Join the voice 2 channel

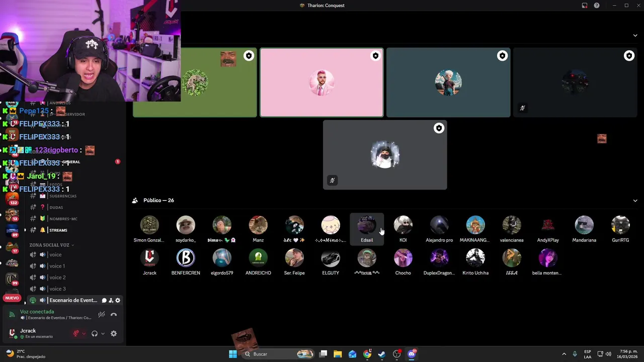coord(57,278)
